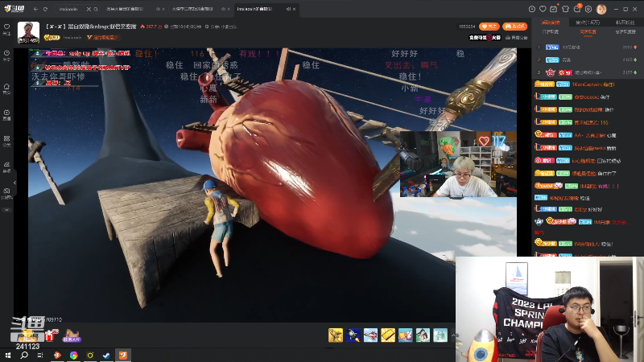644x362 pixels.
Task: Switch to the second live room tab
Action: point(192,9)
